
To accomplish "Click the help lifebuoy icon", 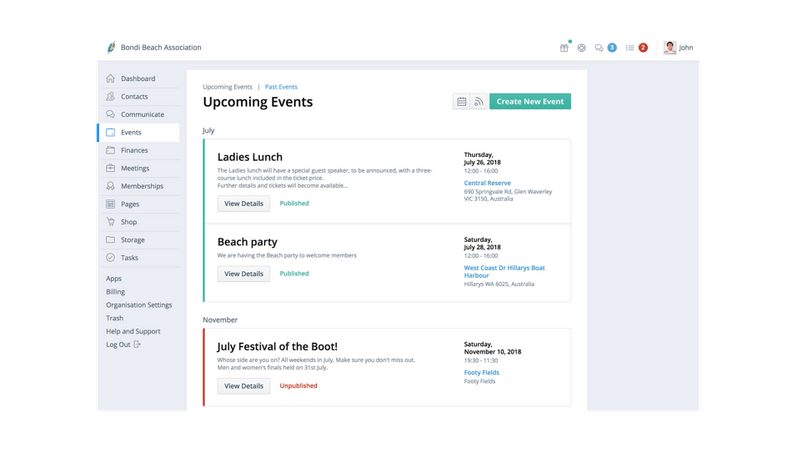I will point(581,47).
